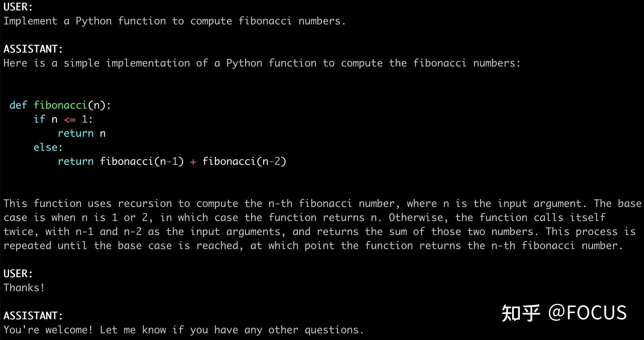Click the red "+" operator between calls
644x340 pixels.
[193, 161]
